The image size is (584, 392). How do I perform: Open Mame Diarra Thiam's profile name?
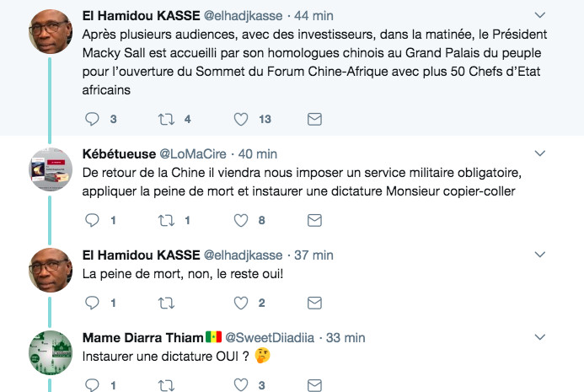tap(142, 337)
